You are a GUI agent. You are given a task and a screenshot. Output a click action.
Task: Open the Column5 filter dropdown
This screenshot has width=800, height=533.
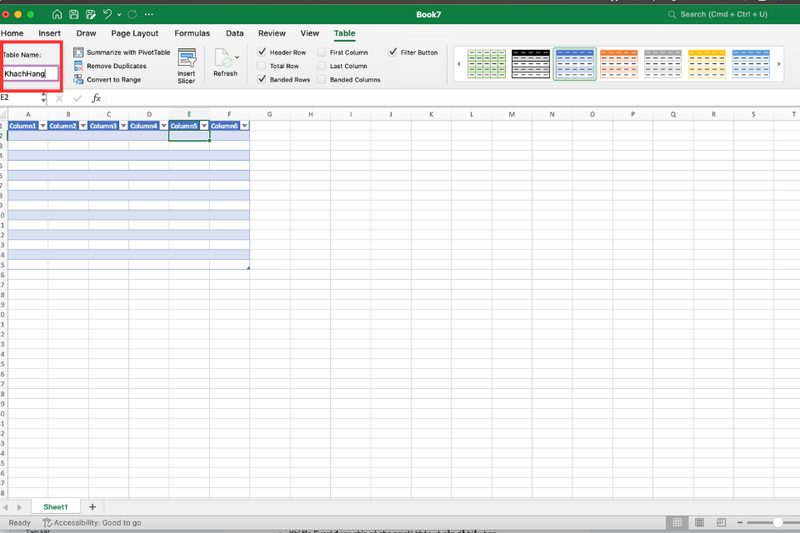(204, 125)
